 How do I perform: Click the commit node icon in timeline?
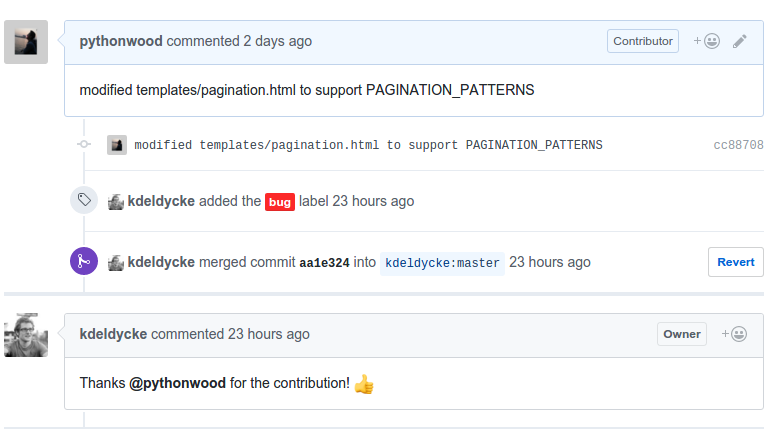click(x=84, y=144)
